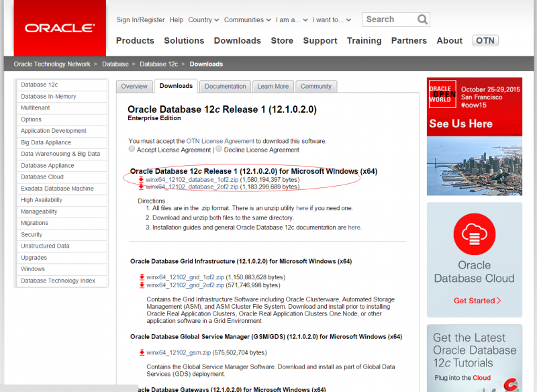Open the Documentation tab
The image size is (537, 392).
click(x=225, y=87)
